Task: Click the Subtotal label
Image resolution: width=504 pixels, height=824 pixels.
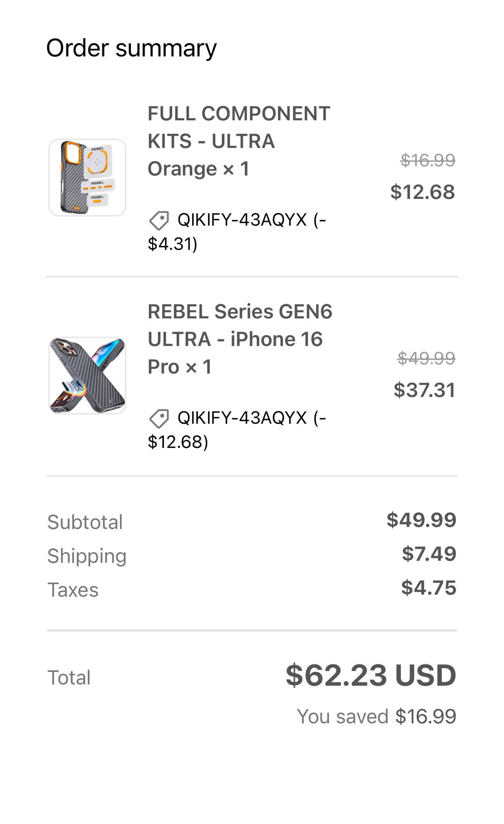Action: (85, 522)
